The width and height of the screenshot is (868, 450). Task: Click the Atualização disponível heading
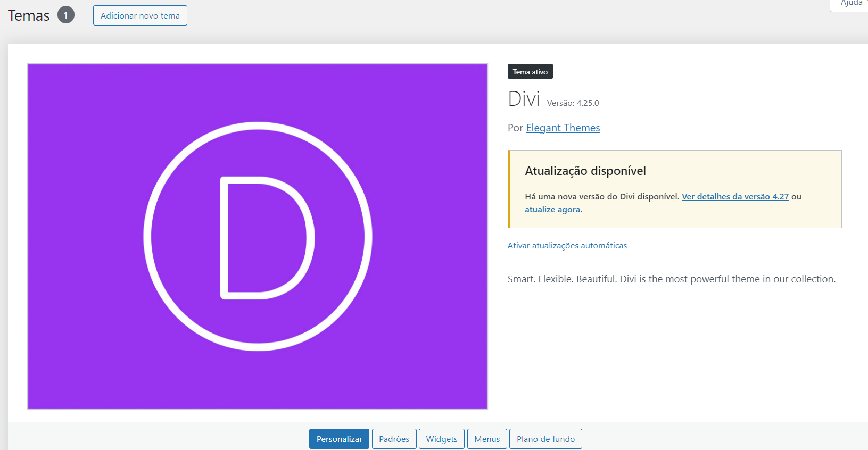click(585, 171)
